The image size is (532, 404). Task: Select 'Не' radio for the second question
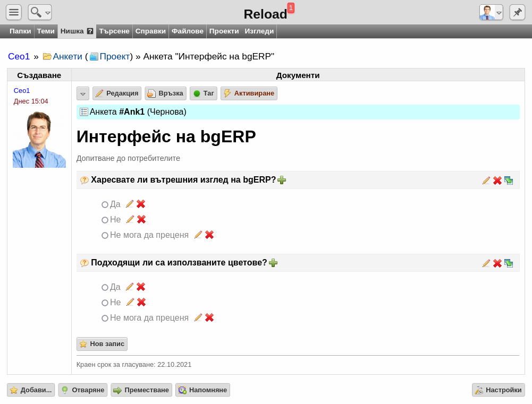(x=105, y=303)
